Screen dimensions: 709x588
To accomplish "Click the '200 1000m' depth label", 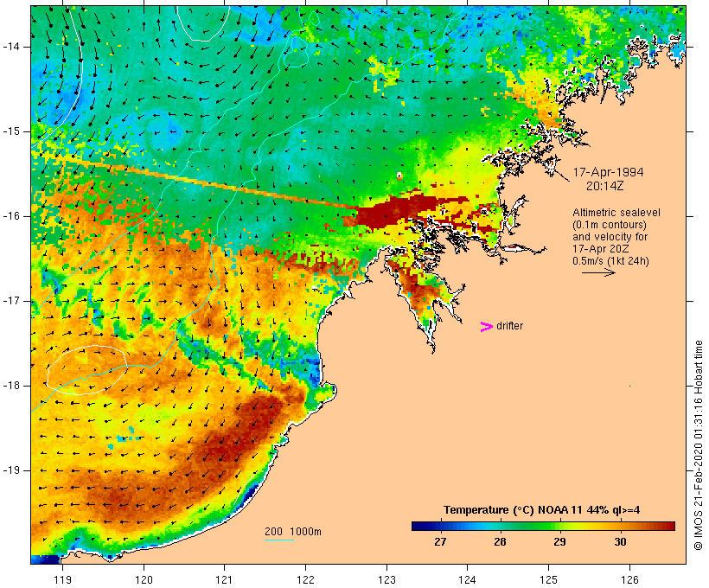I will coord(293,532).
